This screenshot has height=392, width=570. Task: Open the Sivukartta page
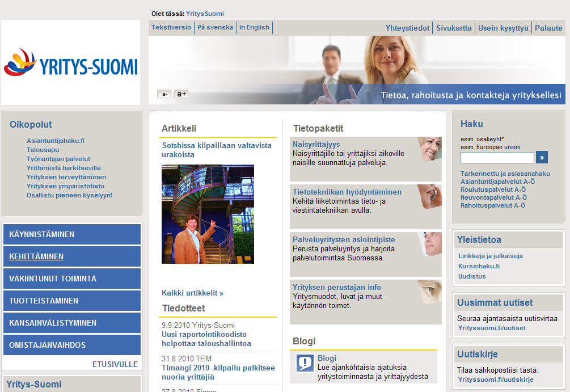(454, 28)
